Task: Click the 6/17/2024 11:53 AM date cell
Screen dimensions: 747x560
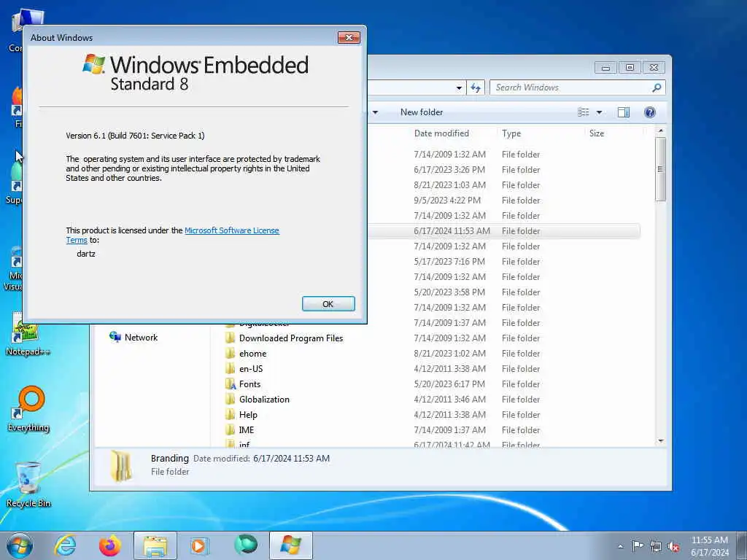Action: point(452,231)
